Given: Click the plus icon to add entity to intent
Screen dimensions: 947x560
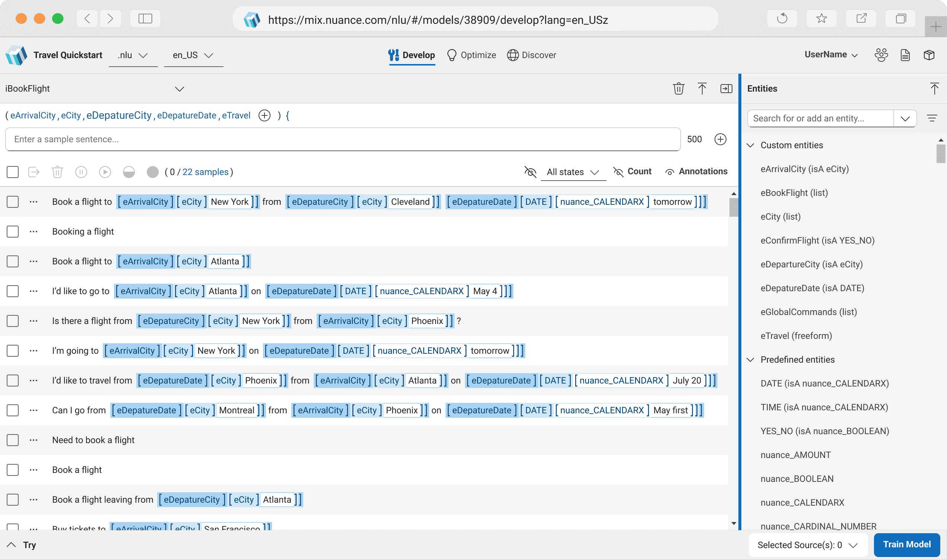Looking at the screenshot, I should (264, 115).
